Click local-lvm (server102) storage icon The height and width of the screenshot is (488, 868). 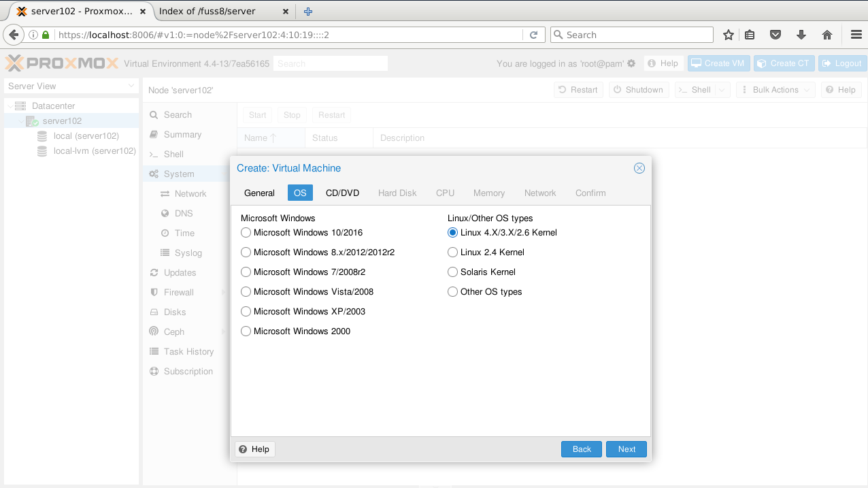point(42,151)
